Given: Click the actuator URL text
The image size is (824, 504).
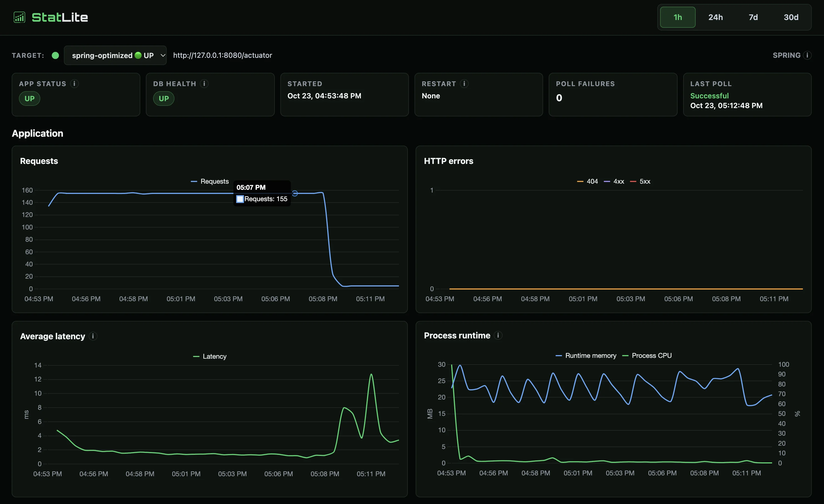Looking at the screenshot, I should (222, 55).
